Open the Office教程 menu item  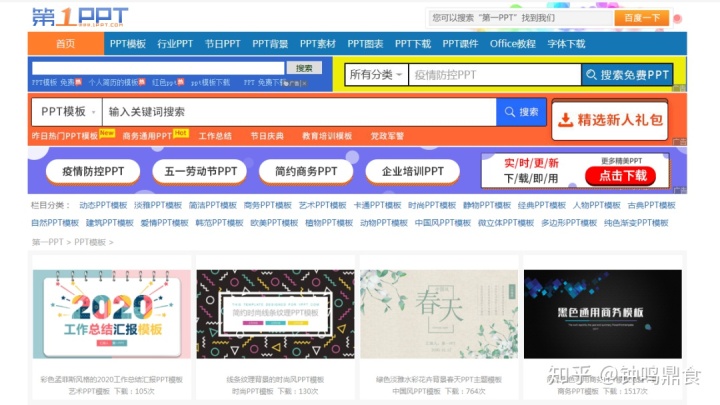tap(512, 44)
